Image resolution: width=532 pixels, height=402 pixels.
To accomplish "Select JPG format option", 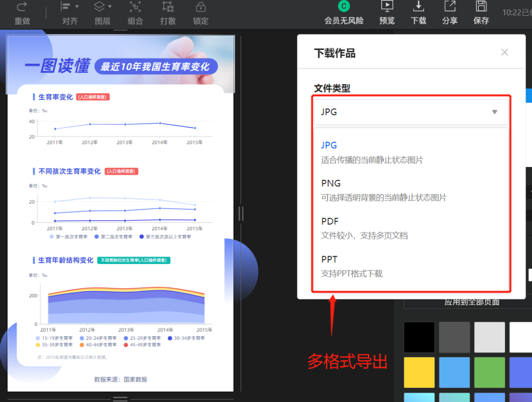I will pyautogui.click(x=411, y=152).
